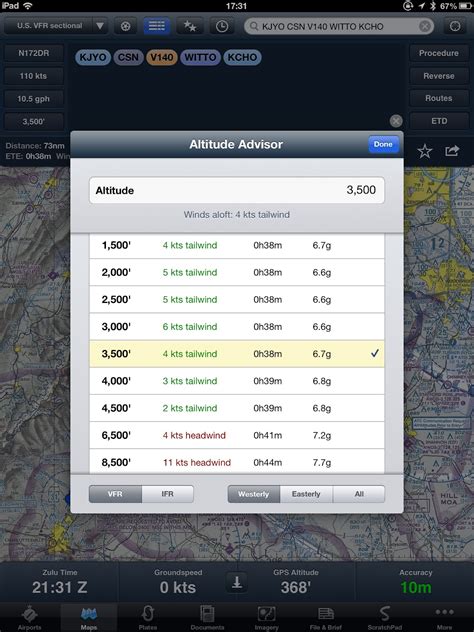474x632 pixels.
Task: Select the IFR segment
Action: click(x=168, y=494)
